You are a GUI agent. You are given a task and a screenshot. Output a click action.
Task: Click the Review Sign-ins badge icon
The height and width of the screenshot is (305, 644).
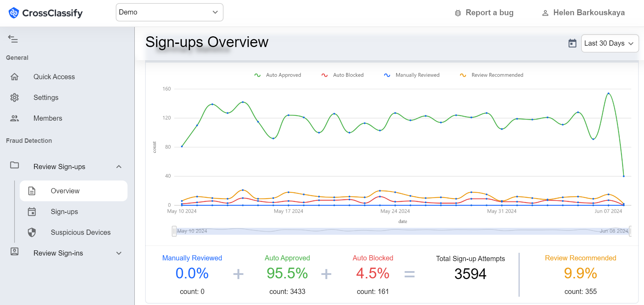point(15,251)
